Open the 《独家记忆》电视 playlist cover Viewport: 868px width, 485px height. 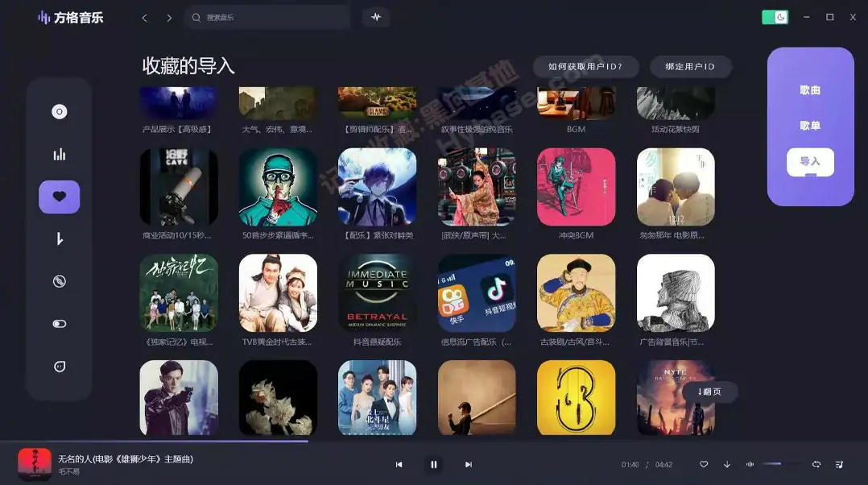(x=179, y=293)
